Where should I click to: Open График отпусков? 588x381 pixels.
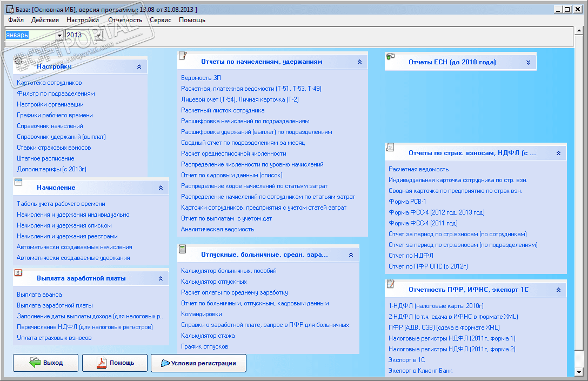tap(204, 346)
